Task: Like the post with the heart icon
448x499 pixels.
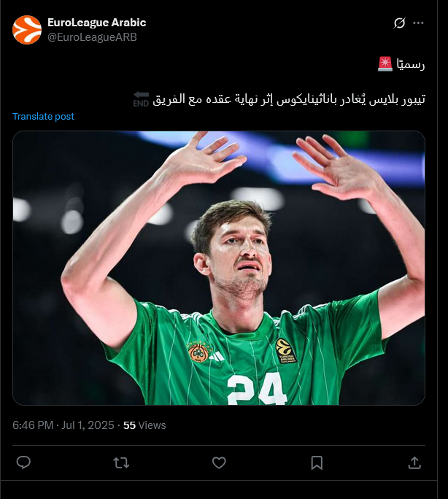Action: (219, 463)
